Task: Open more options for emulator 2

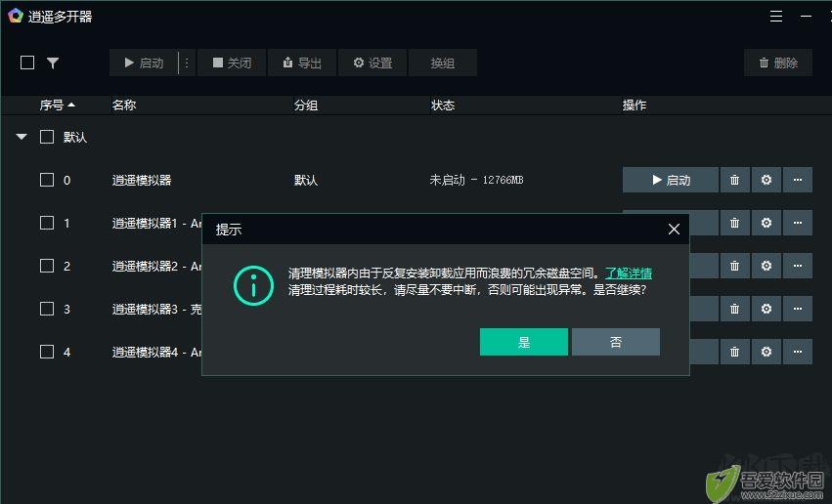Action: click(797, 266)
